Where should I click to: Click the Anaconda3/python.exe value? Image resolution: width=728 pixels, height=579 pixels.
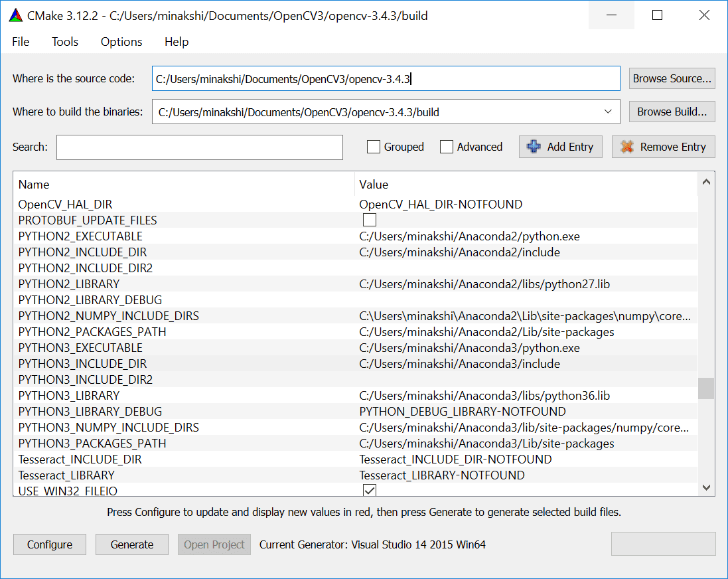tap(469, 348)
